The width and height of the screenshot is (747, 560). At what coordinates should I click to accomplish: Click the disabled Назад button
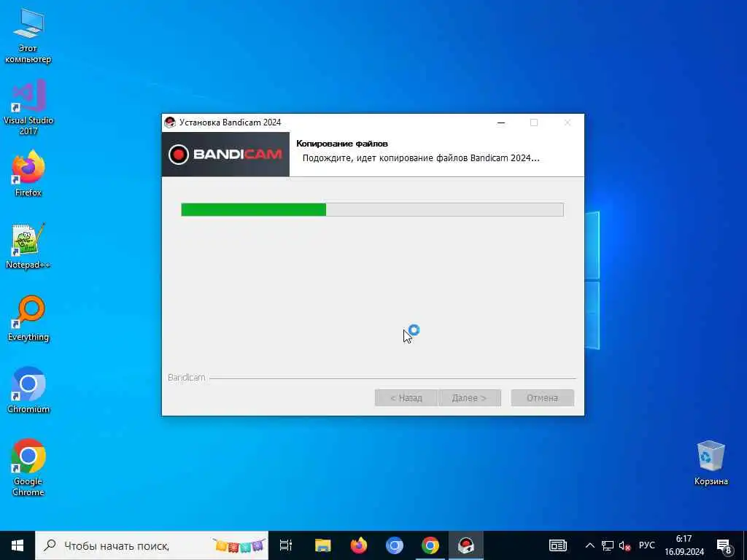tap(406, 397)
